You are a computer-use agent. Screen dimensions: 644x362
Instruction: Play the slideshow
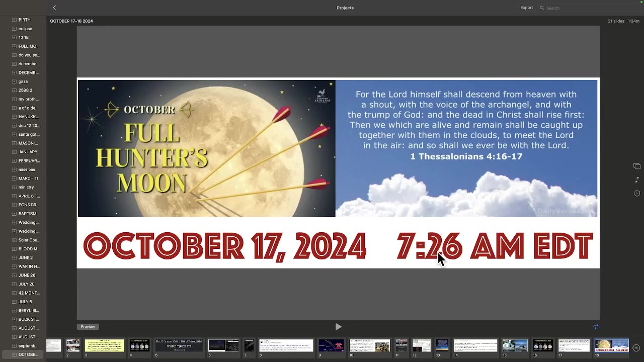tap(338, 327)
